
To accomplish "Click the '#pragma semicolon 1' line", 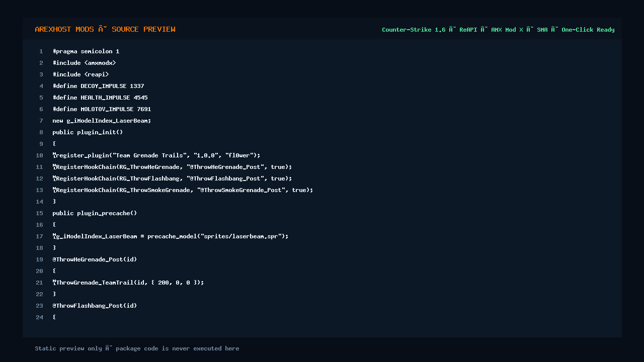I will coord(86,51).
